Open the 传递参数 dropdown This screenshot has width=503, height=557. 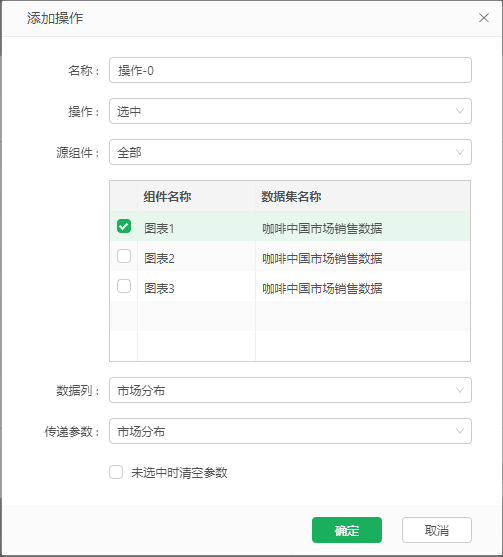tap(290, 431)
